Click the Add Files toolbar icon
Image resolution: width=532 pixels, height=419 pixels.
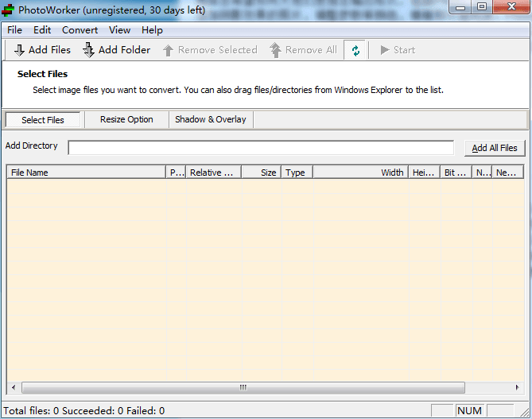[x=19, y=50]
